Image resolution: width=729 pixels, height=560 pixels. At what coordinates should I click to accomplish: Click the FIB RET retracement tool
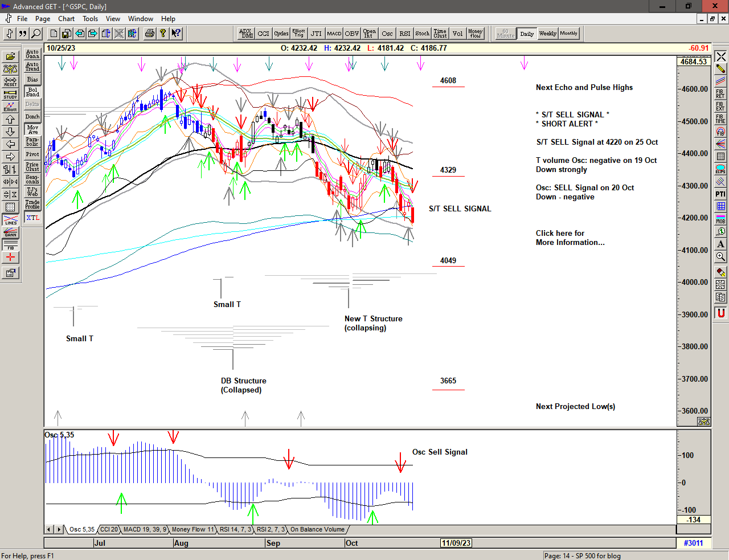(720, 94)
